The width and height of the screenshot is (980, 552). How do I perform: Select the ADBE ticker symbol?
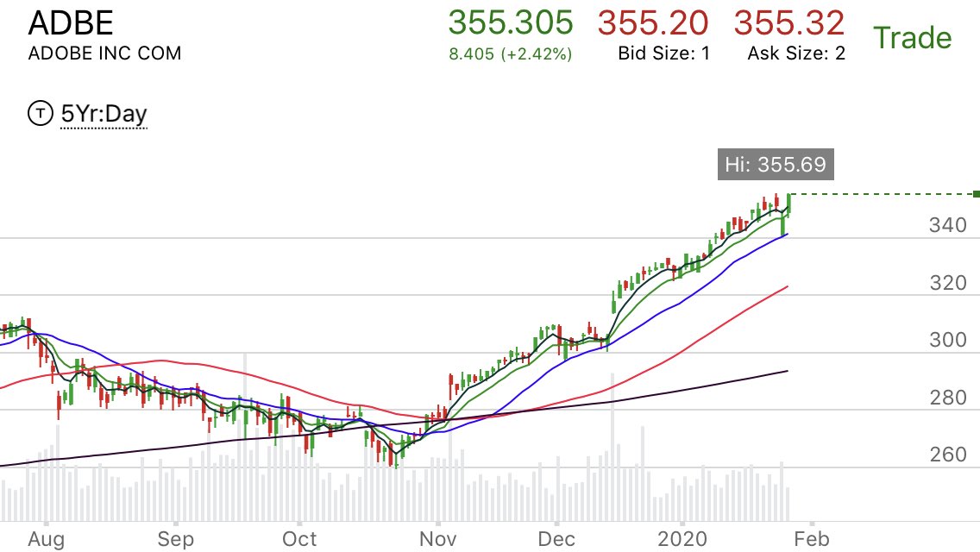pyautogui.click(x=71, y=23)
